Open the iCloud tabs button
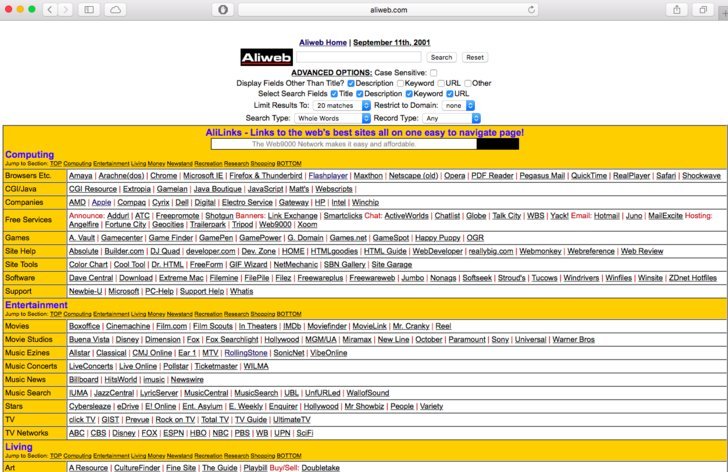728x472 pixels. coord(116,9)
